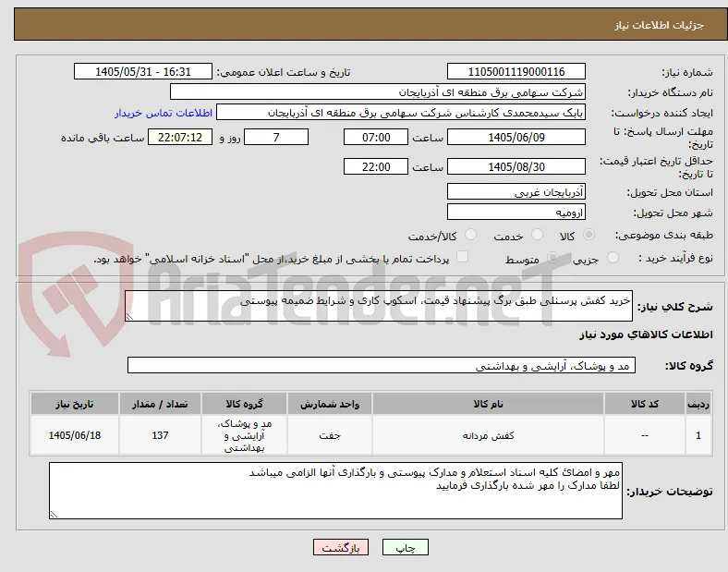Click the response deadline time 07:00
The width and height of the screenshot is (728, 572).
pos(376,137)
